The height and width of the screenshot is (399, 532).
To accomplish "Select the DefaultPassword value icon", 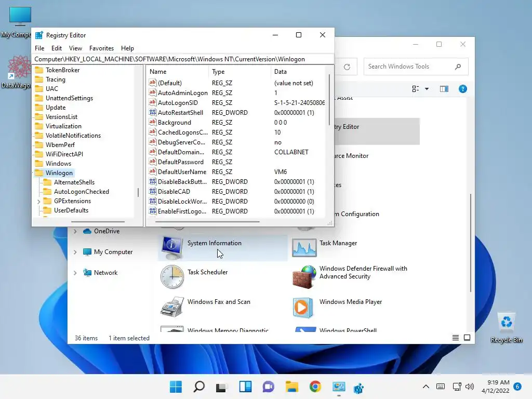I will [153, 162].
